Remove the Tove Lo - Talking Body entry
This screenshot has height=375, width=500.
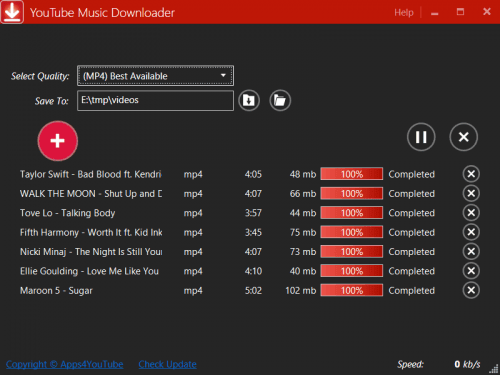471,212
